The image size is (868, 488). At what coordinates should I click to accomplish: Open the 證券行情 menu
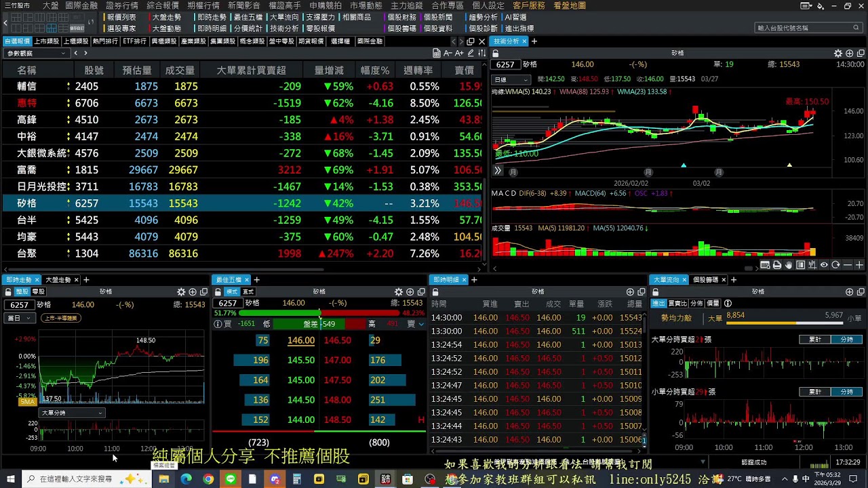(x=122, y=5)
